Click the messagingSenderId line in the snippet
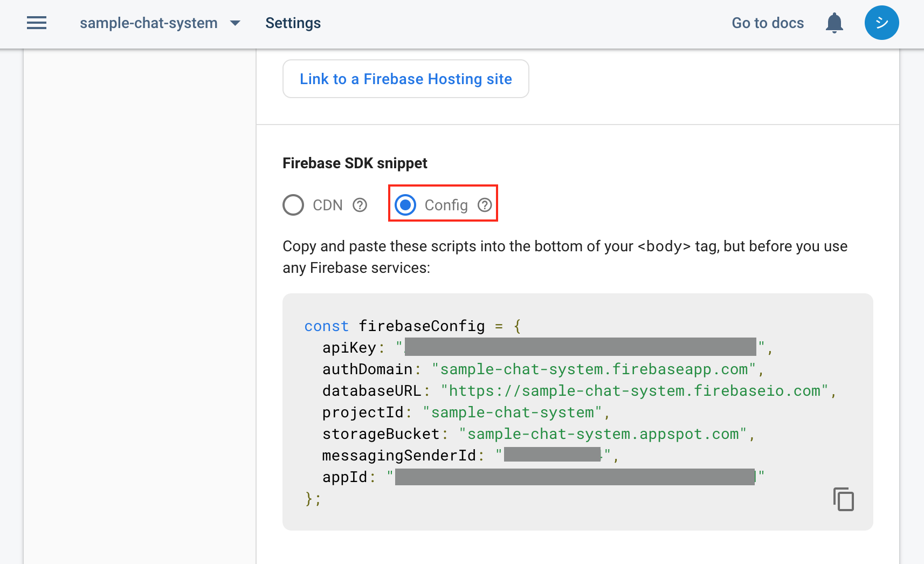This screenshot has width=924, height=564. (x=470, y=456)
